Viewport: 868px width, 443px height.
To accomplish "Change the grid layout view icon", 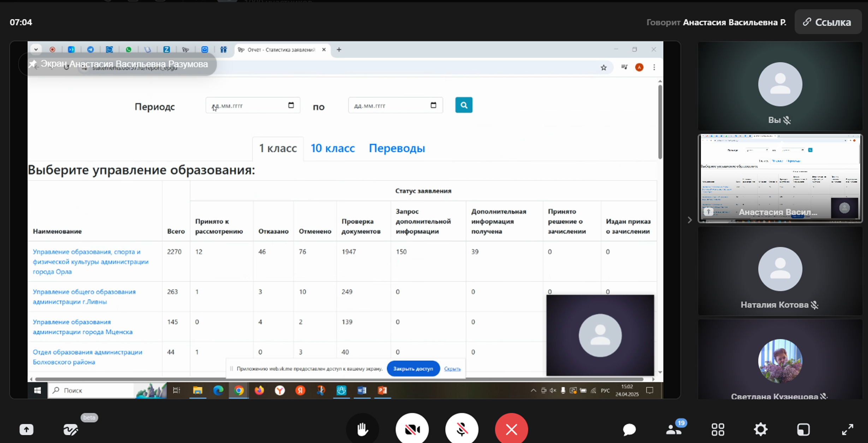I will tap(718, 430).
